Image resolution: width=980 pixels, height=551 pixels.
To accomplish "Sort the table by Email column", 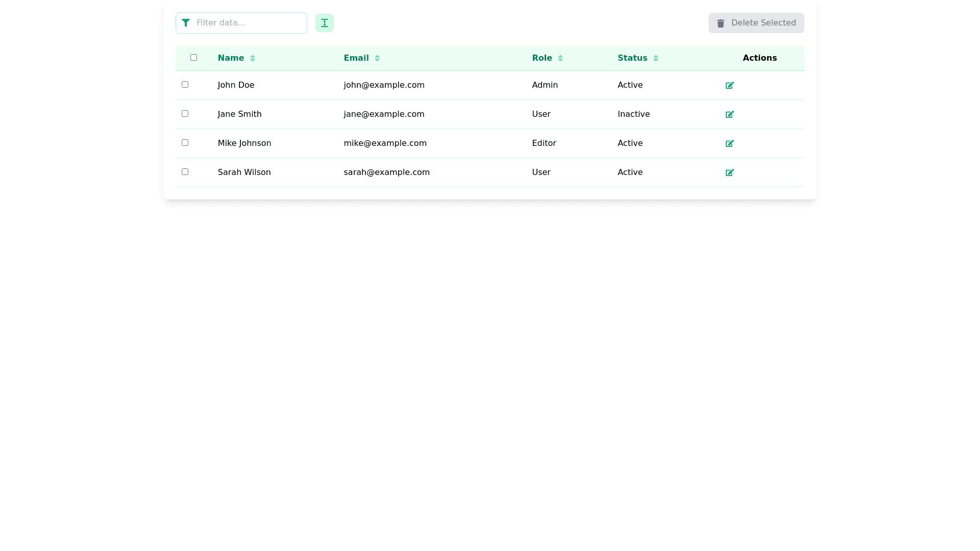I will [377, 58].
